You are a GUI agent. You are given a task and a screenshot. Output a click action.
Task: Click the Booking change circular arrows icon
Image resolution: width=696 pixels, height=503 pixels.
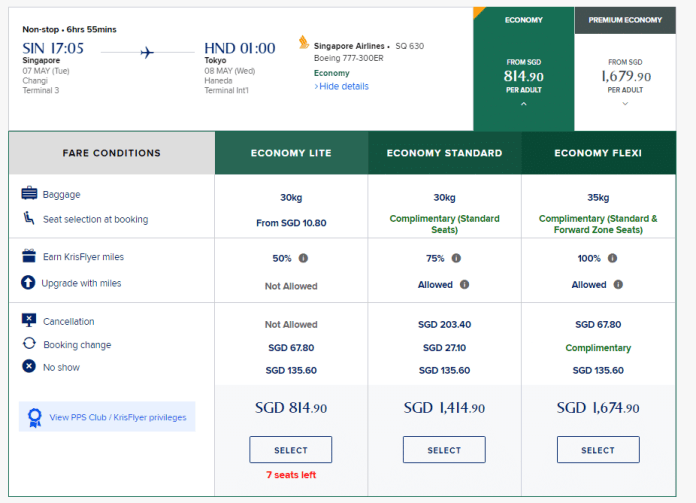point(29,344)
